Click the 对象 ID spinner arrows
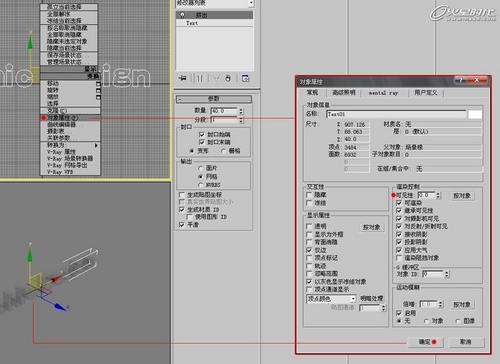 447,274
